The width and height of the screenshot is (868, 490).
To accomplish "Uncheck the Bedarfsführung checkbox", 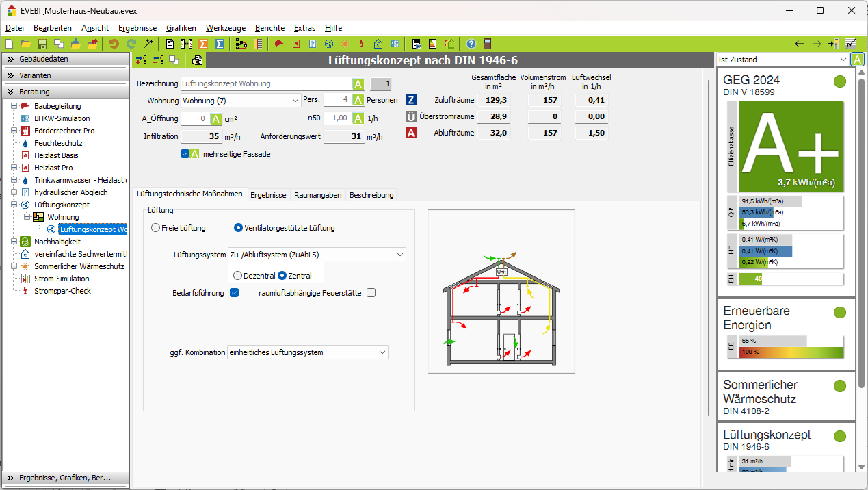I will (234, 293).
